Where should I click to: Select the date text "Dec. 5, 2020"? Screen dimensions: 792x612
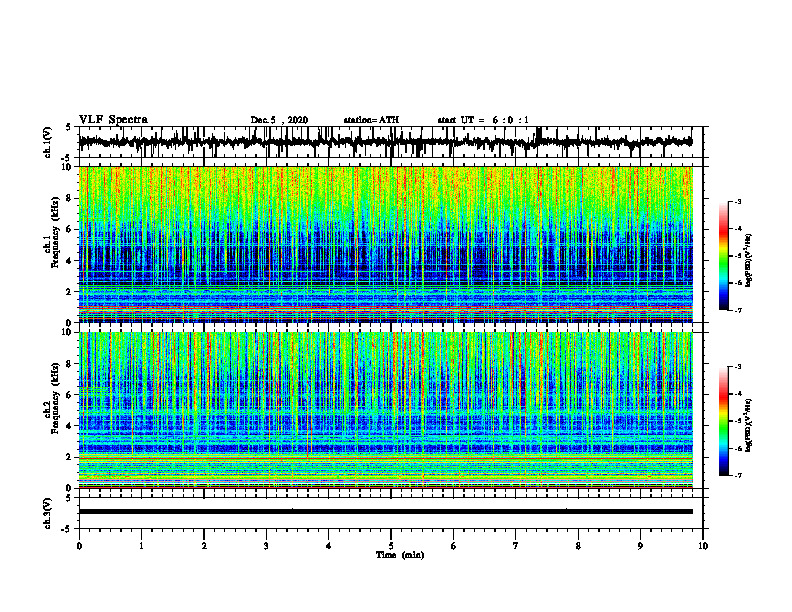(279, 120)
